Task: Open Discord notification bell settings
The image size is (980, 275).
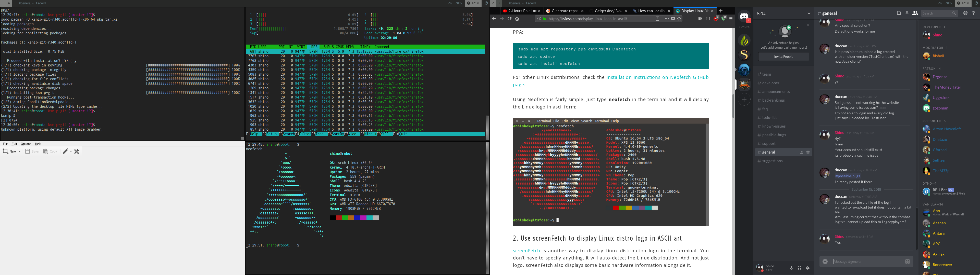Action: (x=899, y=13)
